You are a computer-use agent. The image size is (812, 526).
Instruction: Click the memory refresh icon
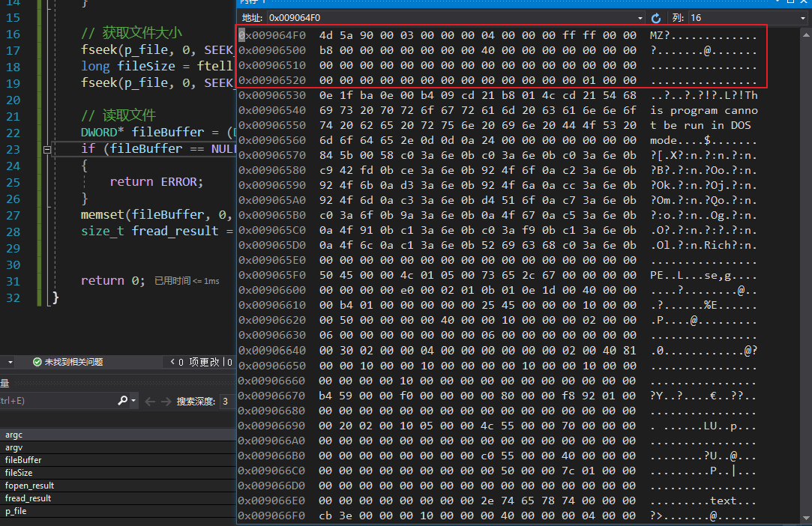[x=656, y=17]
